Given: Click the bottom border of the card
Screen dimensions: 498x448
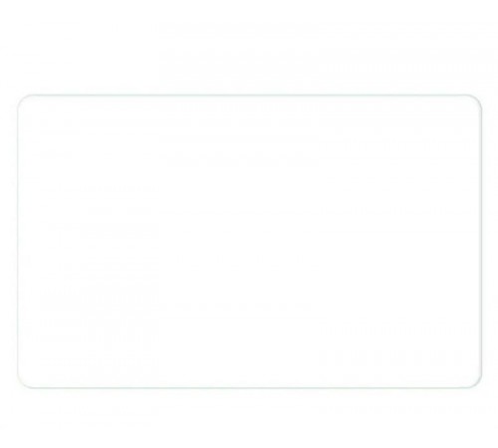Looking at the screenshot, I should (249, 387).
